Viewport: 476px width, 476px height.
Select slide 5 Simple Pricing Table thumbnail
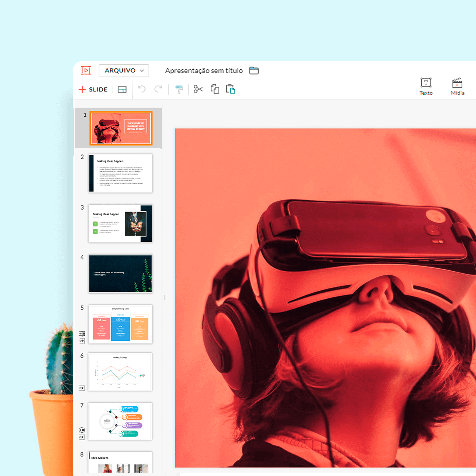[120, 324]
